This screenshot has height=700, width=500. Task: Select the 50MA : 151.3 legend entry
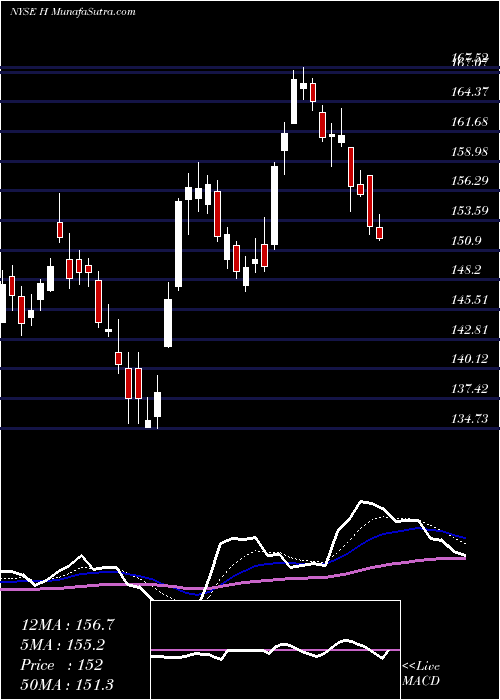coord(67,684)
